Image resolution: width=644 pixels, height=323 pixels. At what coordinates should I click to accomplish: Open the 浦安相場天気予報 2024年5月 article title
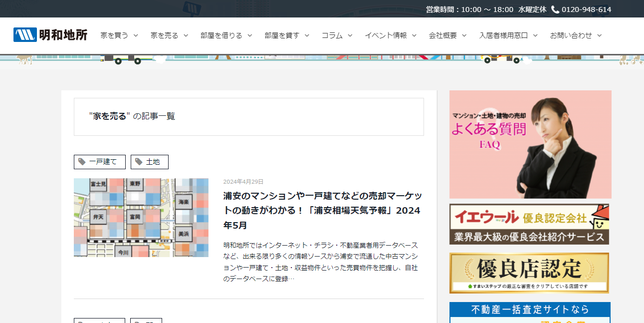(x=322, y=210)
